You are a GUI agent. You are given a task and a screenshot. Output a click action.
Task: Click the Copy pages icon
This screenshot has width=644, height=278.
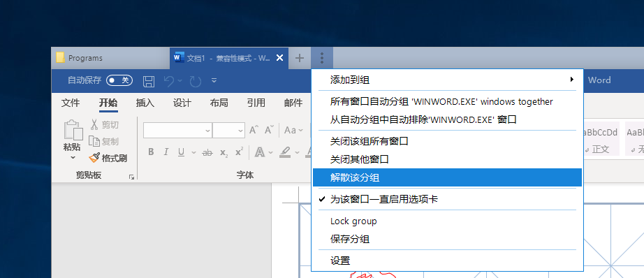pos(94,141)
